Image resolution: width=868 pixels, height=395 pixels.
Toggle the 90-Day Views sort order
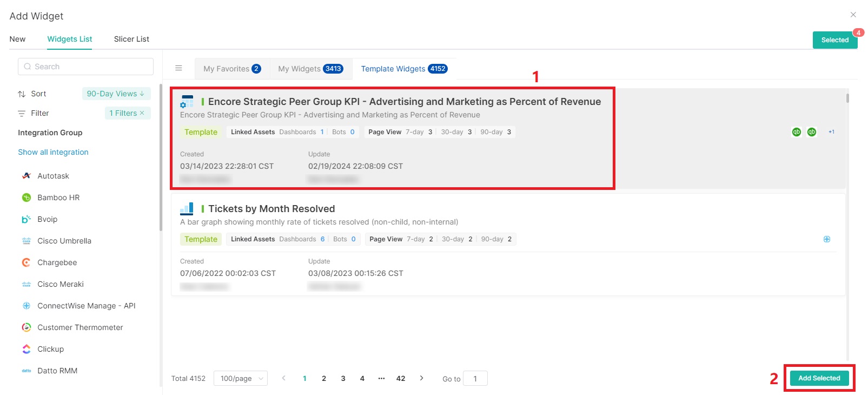click(116, 94)
